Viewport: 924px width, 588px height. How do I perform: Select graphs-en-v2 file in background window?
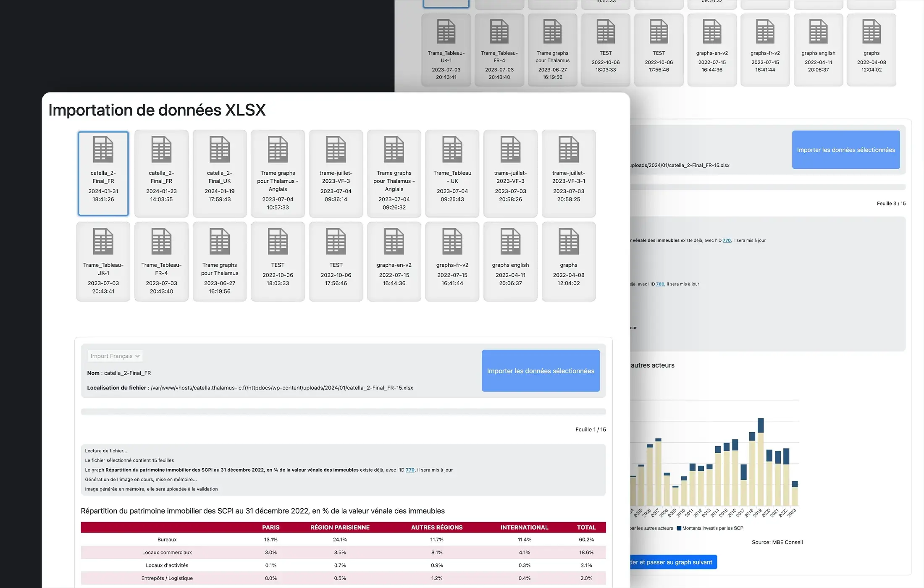(712, 50)
